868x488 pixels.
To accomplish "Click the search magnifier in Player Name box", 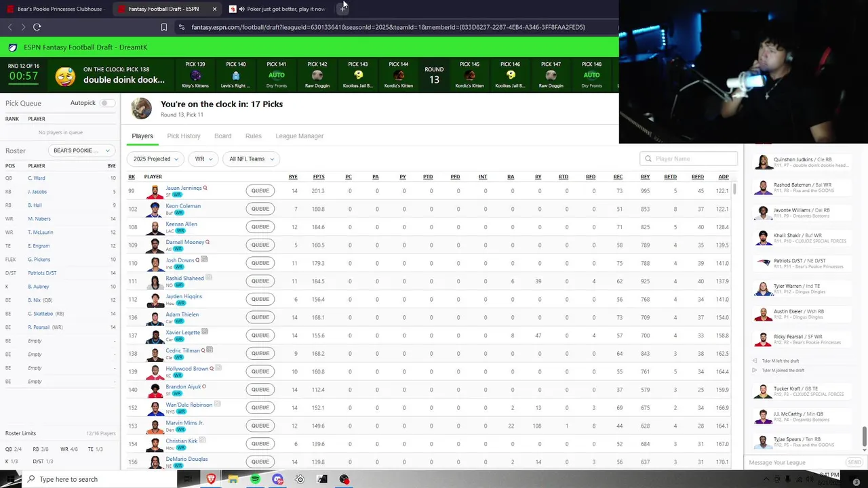I will click(x=648, y=159).
